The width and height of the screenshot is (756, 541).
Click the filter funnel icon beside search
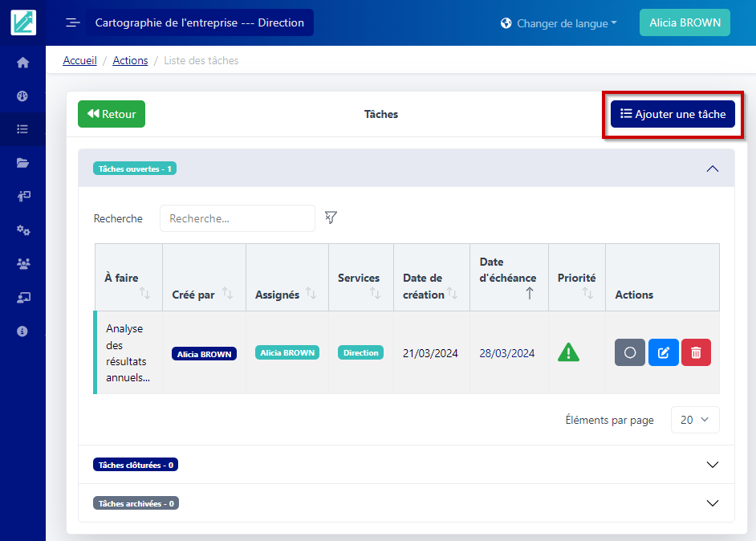click(x=331, y=218)
